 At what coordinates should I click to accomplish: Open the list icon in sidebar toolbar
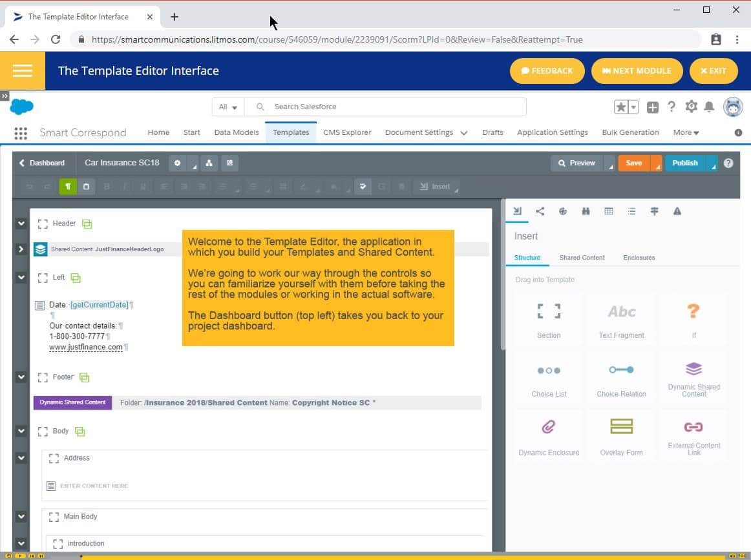631,211
